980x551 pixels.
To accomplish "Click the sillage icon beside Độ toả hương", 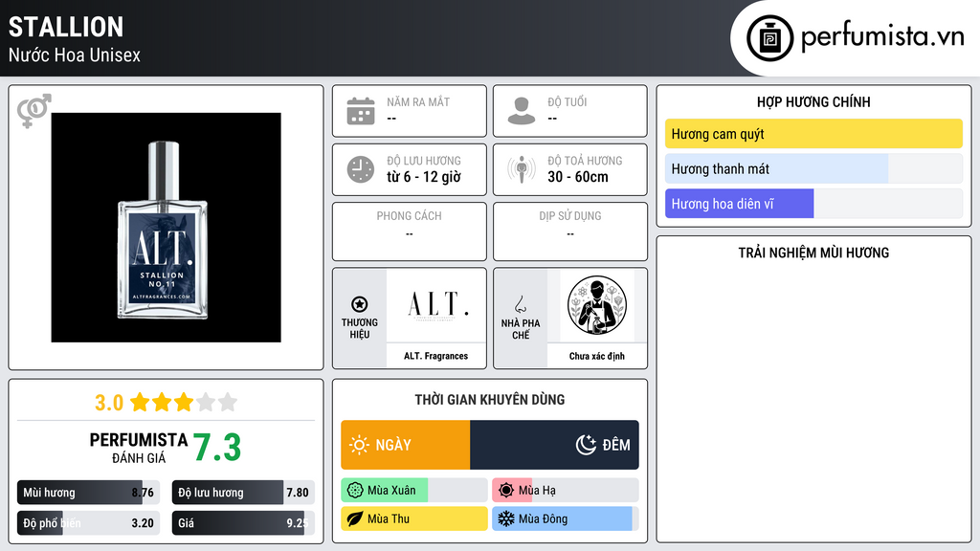I will (x=522, y=169).
